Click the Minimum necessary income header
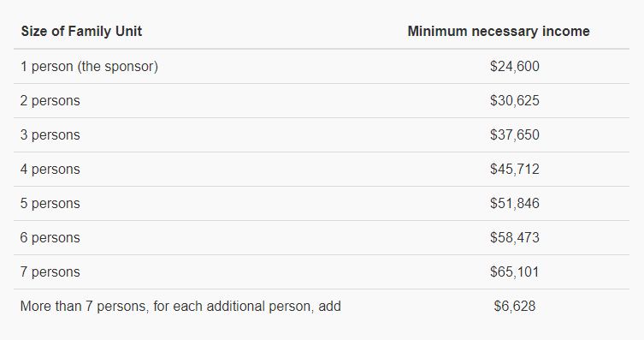The height and width of the screenshot is (340, 644). (499, 31)
